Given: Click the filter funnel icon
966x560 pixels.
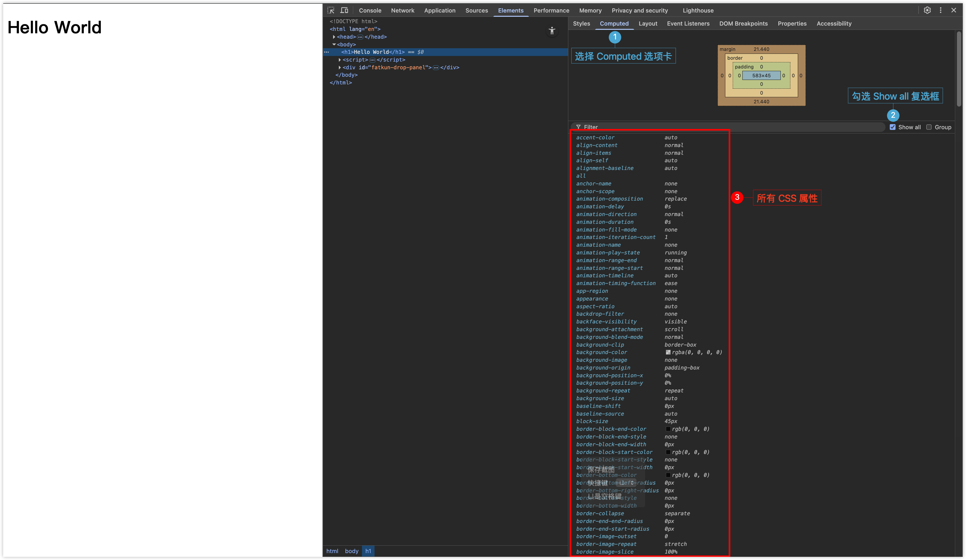Looking at the screenshot, I should (578, 127).
